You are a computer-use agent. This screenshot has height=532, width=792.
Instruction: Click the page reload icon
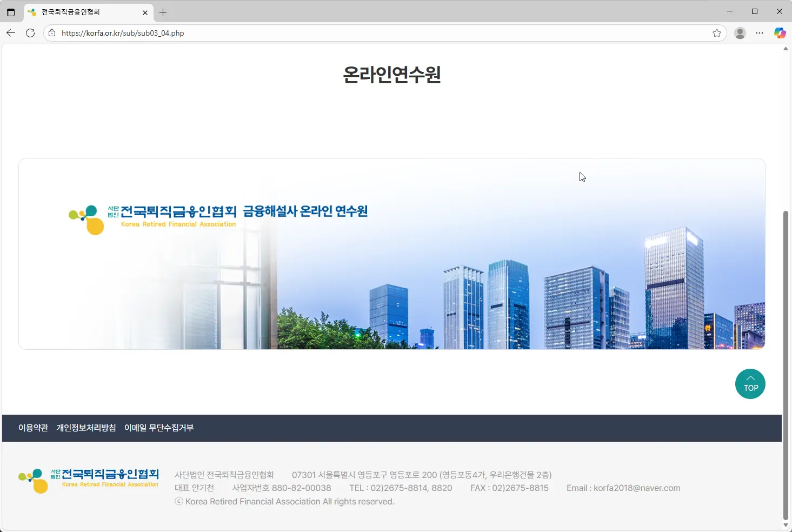coord(30,33)
